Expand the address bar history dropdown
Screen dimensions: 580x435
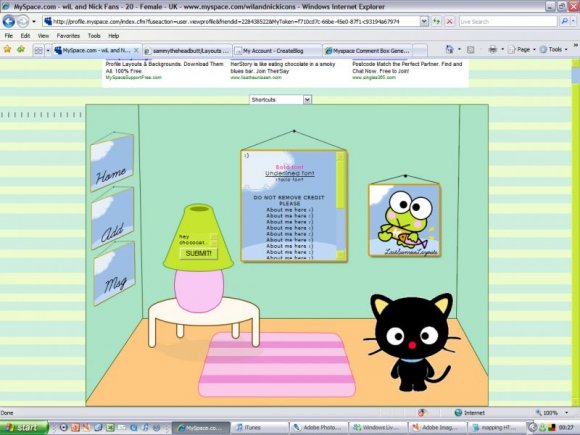pyautogui.click(x=424, y=21)
